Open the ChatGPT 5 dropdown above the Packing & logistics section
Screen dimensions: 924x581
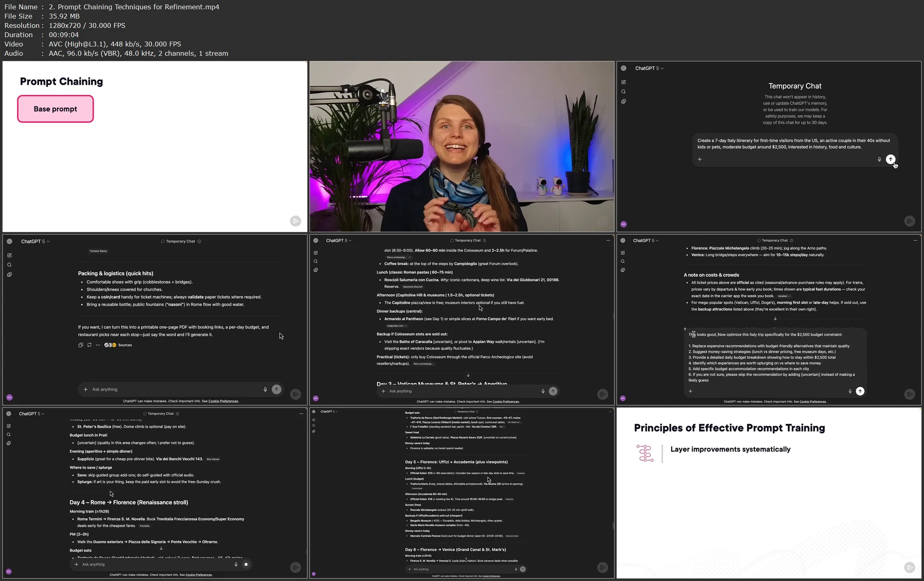[35, 241]
